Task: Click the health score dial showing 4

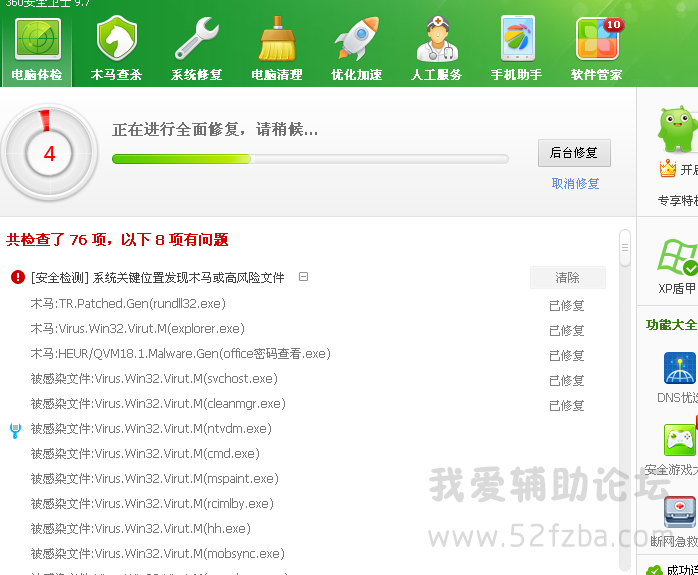Action: tap(49, 153)
